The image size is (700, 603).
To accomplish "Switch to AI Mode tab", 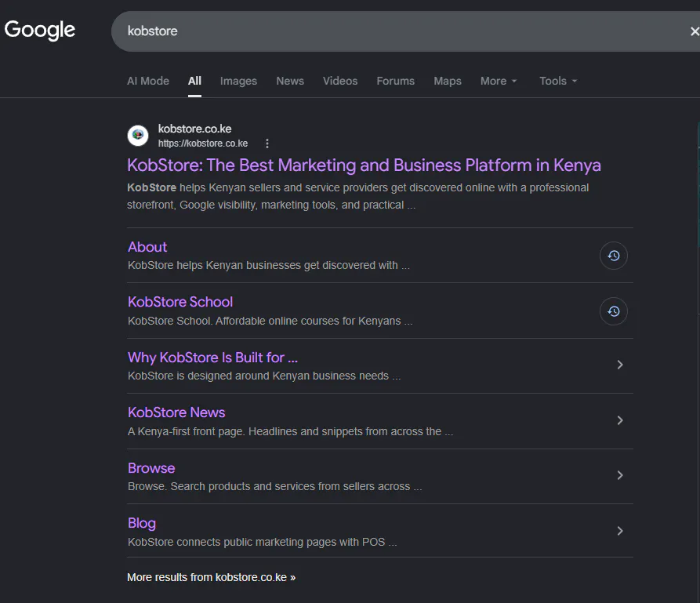I will (x=148, y=81).
